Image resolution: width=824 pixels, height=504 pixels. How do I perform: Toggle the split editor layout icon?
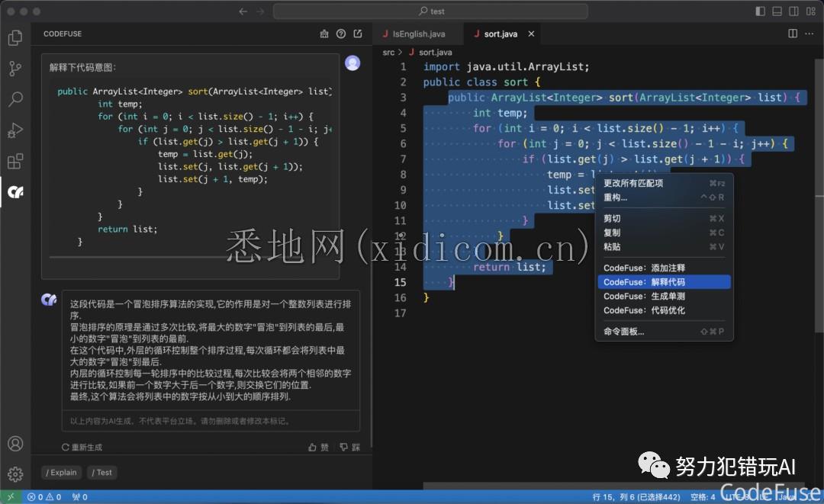tap(792, 34)
